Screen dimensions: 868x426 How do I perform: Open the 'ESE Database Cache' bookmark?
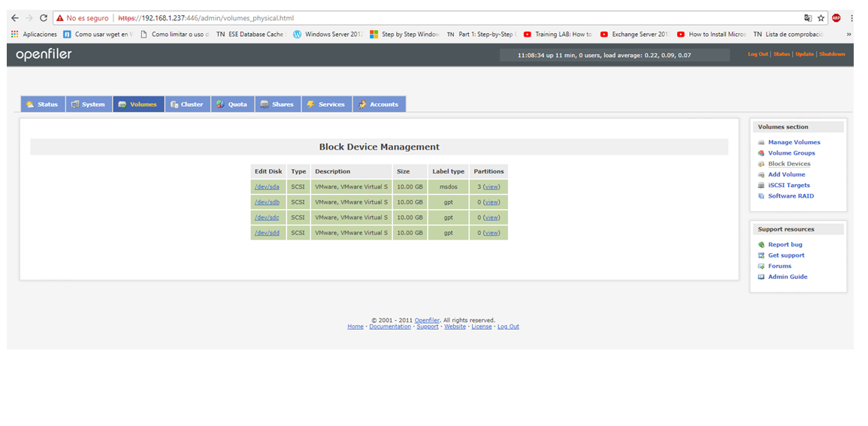click(251, 34)
